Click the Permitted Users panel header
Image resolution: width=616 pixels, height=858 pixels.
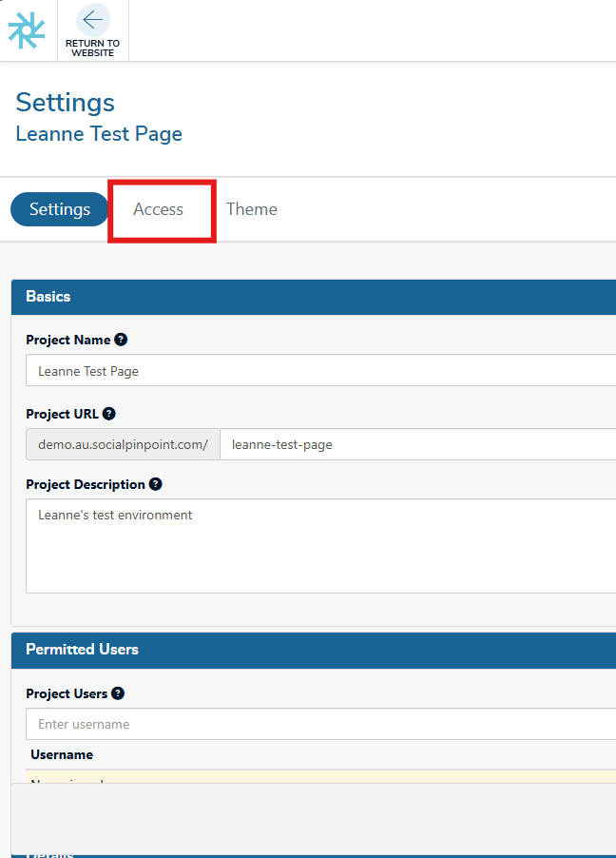point(313,650)
